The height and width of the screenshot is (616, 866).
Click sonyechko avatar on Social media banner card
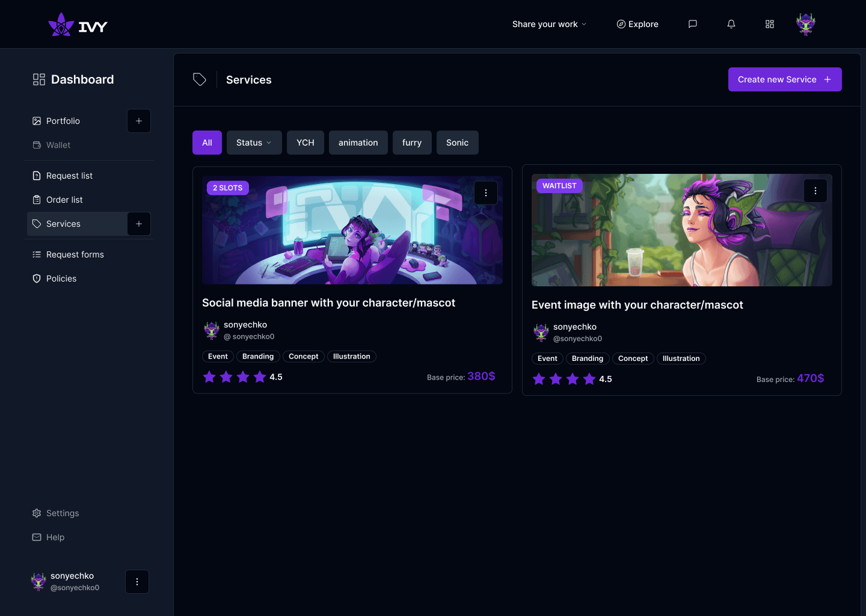pyautogui.click(x=212, y=330)
